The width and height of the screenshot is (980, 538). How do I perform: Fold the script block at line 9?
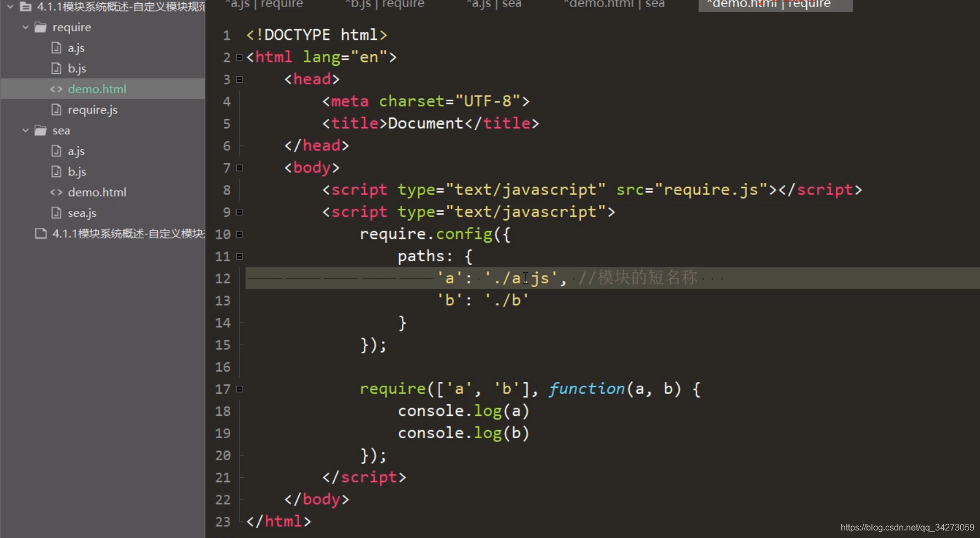[x=239, y=212]
